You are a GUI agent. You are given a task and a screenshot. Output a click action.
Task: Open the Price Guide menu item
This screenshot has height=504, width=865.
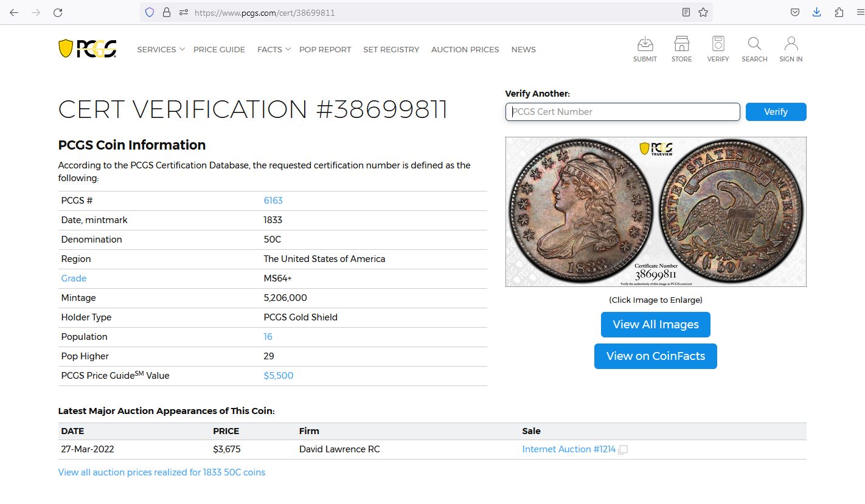click(x=219, y=49)
